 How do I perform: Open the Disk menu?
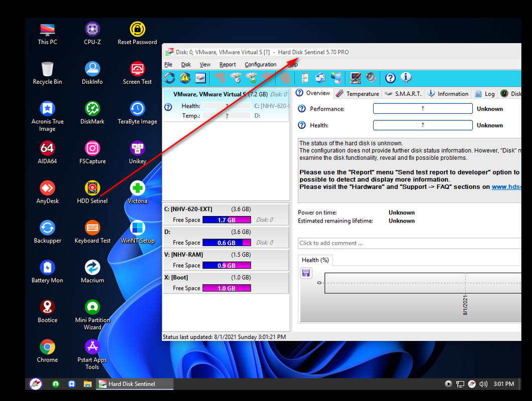coord(186,65)
